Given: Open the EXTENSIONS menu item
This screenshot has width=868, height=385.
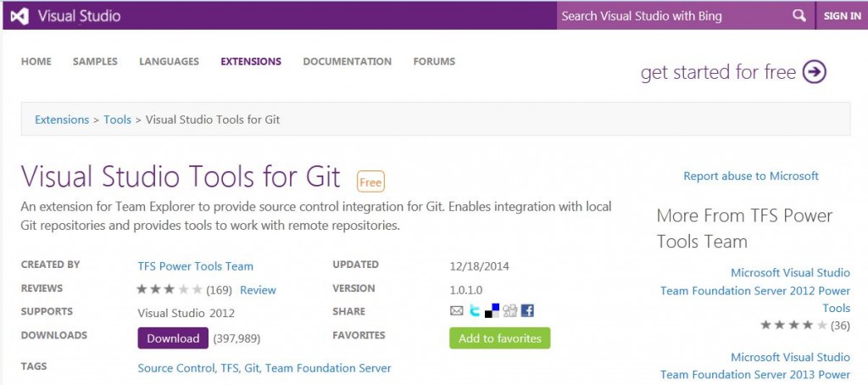Looking at the screenshot, I should [x=251, y=62].
